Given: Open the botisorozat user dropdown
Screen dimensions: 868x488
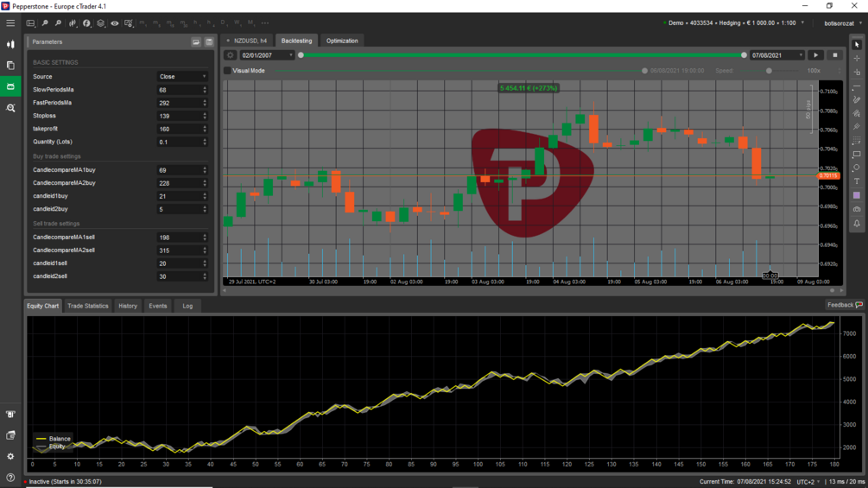Looking at the screenshot, I should 843,23.
